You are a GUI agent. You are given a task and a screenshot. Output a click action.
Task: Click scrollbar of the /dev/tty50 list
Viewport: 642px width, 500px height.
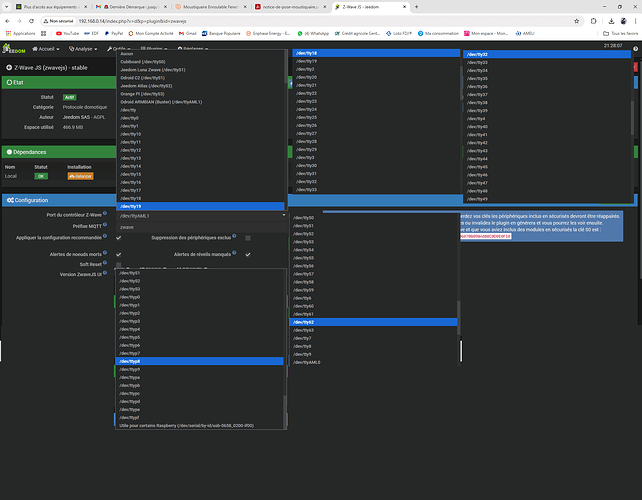pyautogui.click(x=459, y=318)
